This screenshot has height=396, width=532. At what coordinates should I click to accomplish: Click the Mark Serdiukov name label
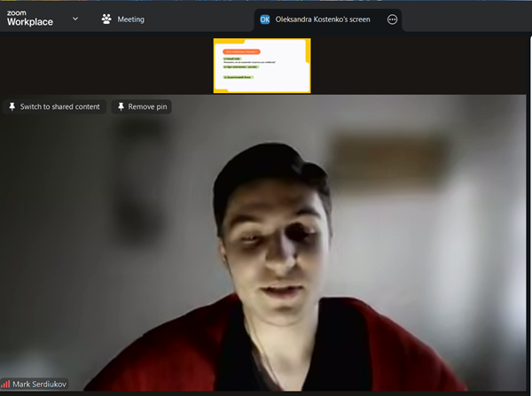(39, 384)
